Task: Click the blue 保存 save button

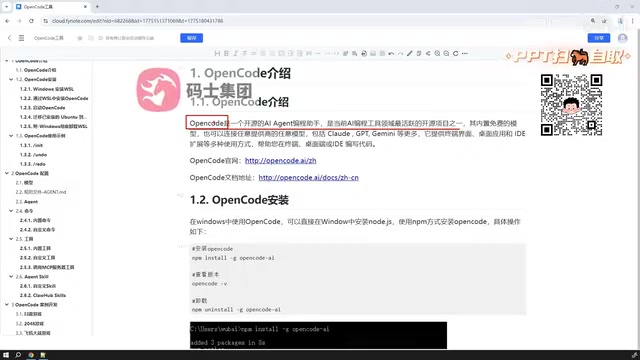Action: (191, 38)
